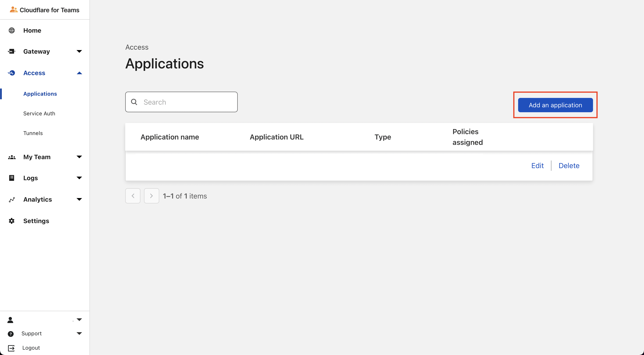Click the Logout exit icon
The image size is (644, 355).
11,348
